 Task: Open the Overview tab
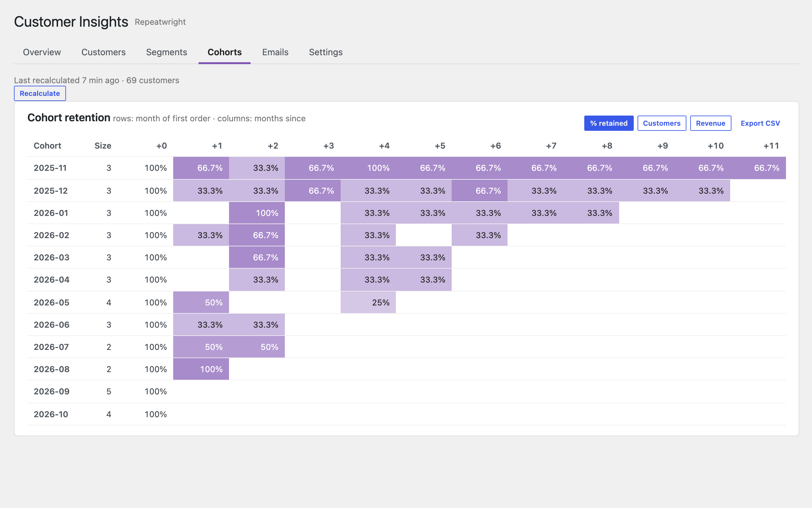click(42, 52)
